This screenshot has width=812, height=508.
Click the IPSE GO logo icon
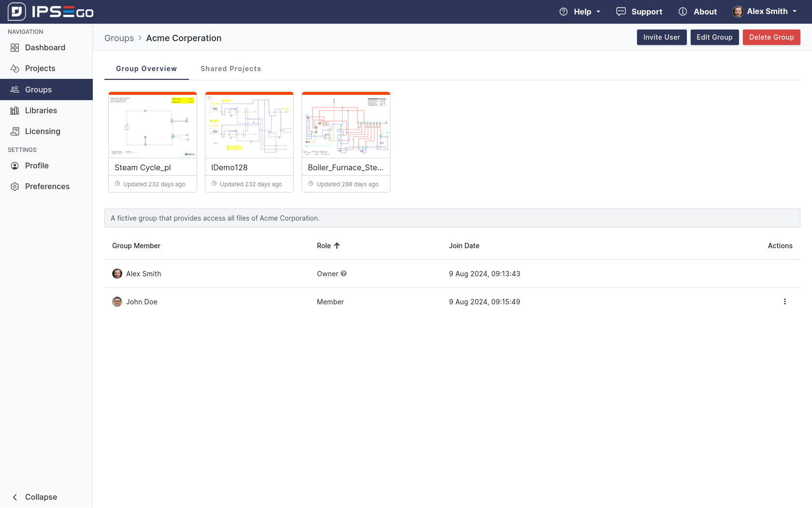click(x=17, y=12)
